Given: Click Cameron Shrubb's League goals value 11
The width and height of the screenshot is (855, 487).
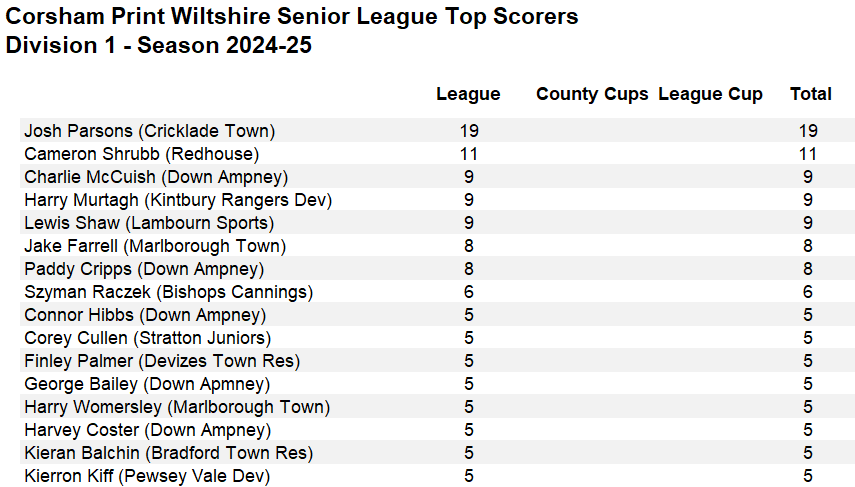Looking at the screenshot, I should pyautogui.click(x=468, y=154).
